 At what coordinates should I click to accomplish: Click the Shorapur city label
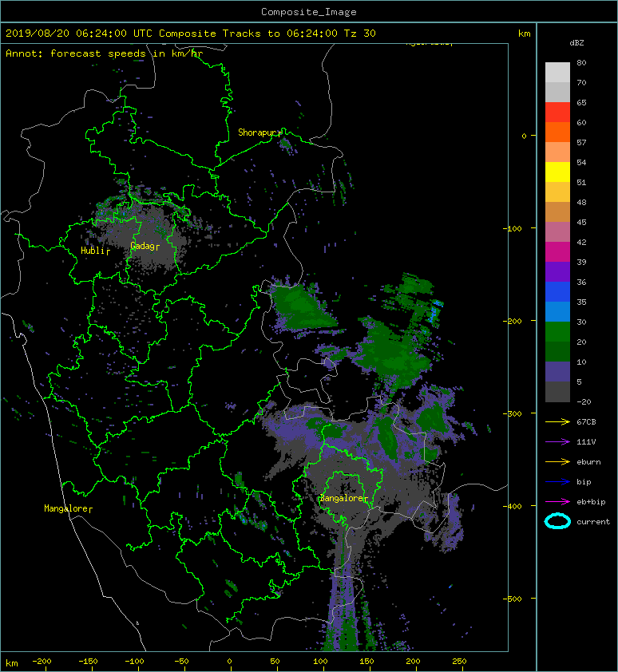point(259,132)
